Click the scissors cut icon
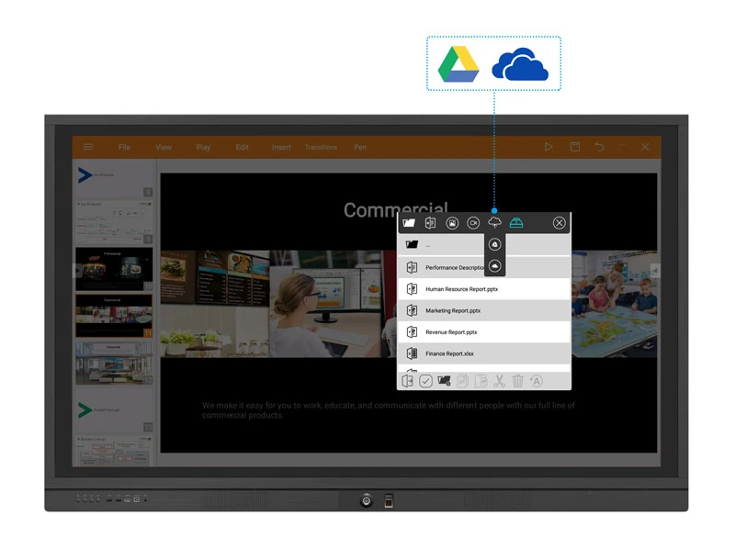The width and height of the screenshot is (735, 560). click(499, 381)
